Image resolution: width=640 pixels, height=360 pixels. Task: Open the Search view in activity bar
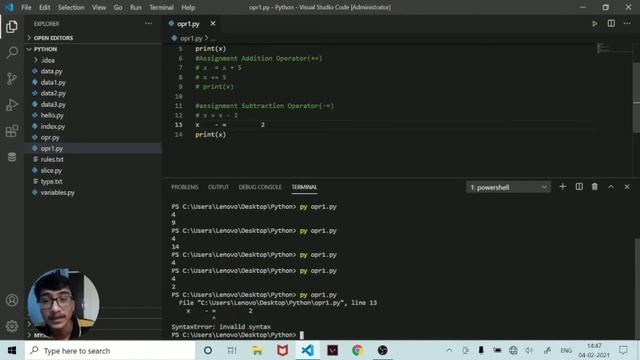click(12, 52)
